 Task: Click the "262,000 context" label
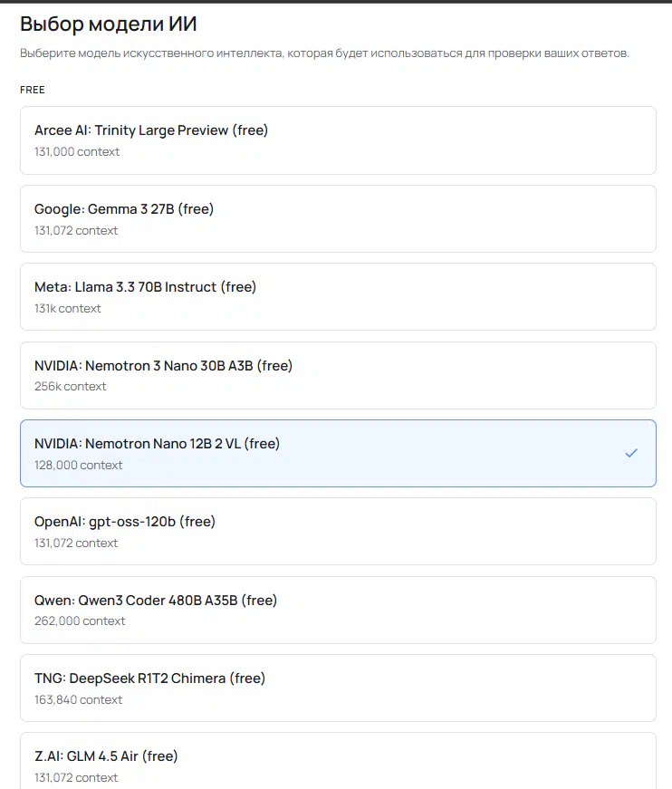pyautogui.click(x=80, y=621)
